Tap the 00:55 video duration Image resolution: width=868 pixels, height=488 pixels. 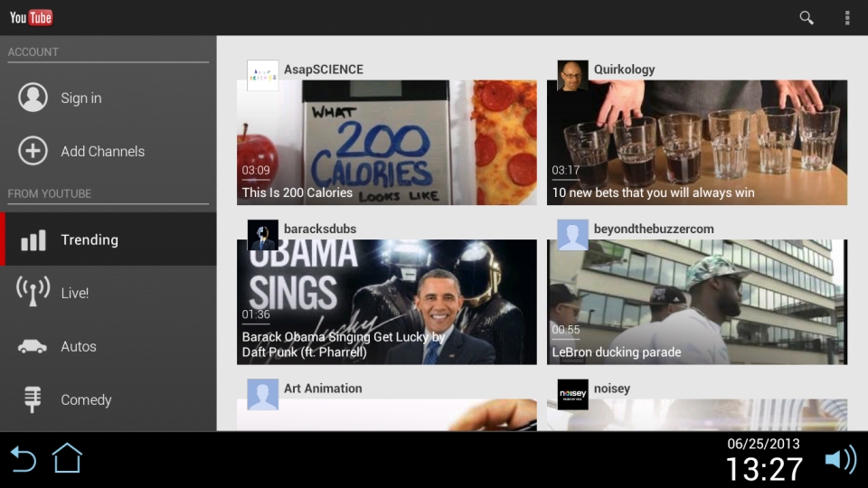tap(566, 330)
